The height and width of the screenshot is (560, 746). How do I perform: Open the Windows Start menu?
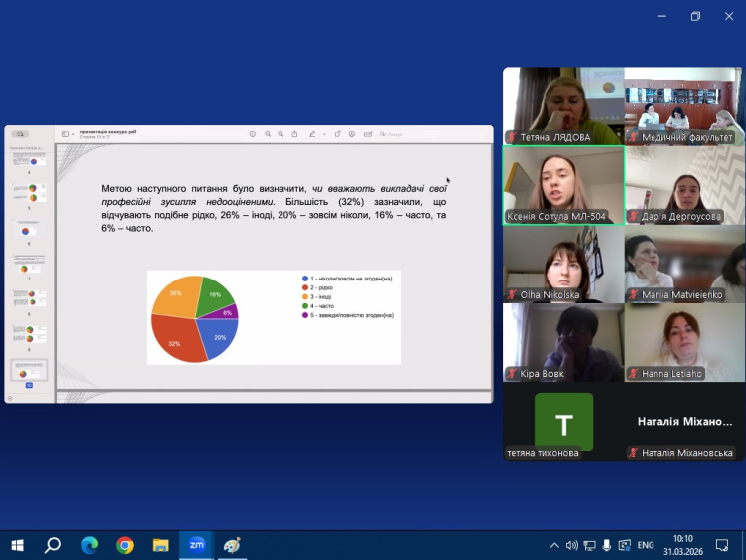coord(17,545)
